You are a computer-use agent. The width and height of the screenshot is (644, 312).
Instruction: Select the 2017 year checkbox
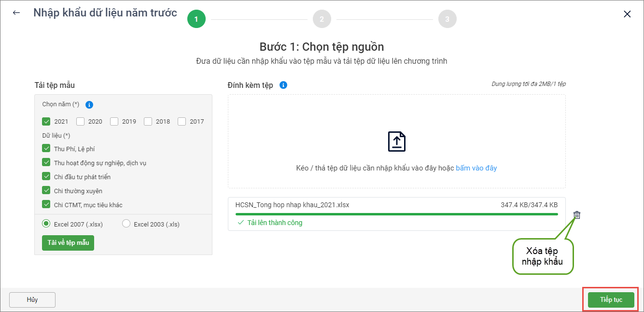182,121
